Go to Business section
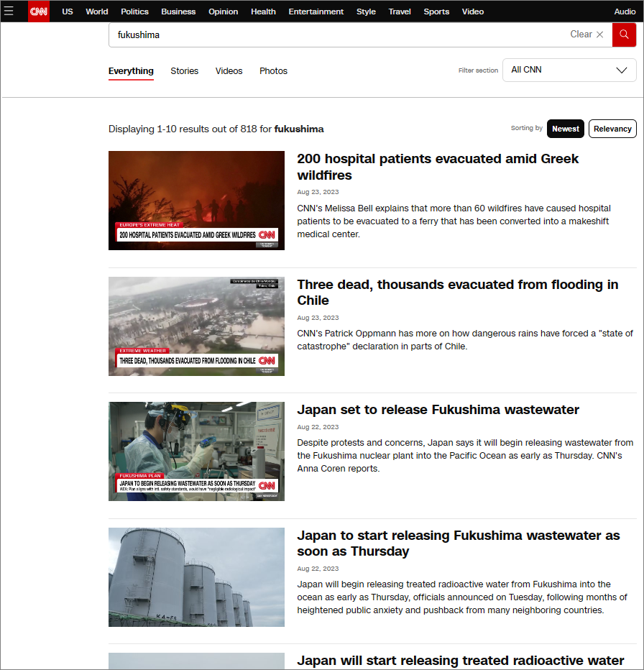Viewport: 644px width, 670px height. [178, 12]
